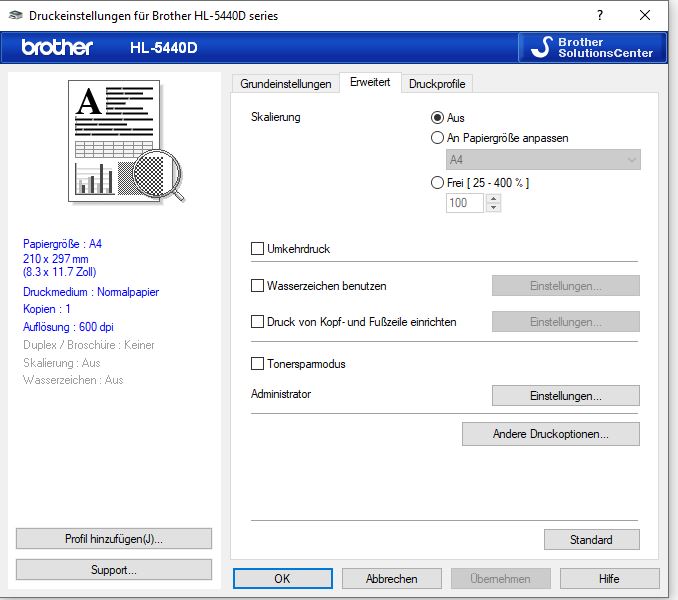Open the Druckprofile tab
The image size is (678, 600).
coord(437,84)
